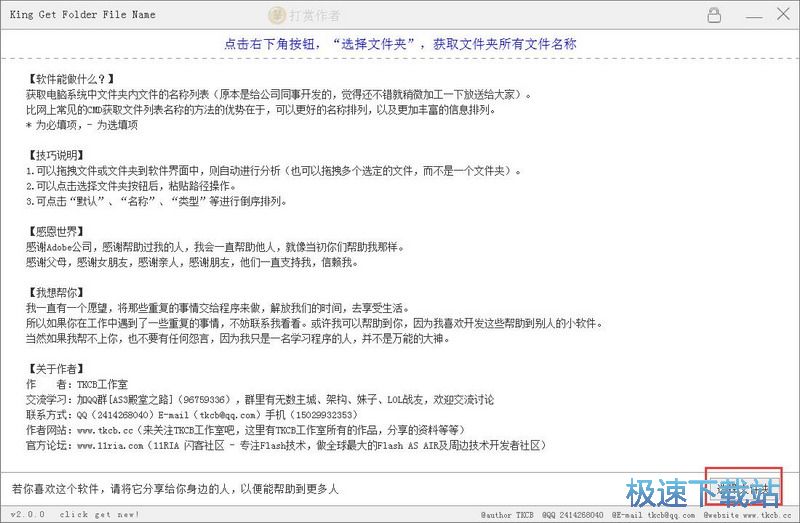Click the 【技巧说明】 heading
This screenshot has height=523, width=800.
click(55, 155)
